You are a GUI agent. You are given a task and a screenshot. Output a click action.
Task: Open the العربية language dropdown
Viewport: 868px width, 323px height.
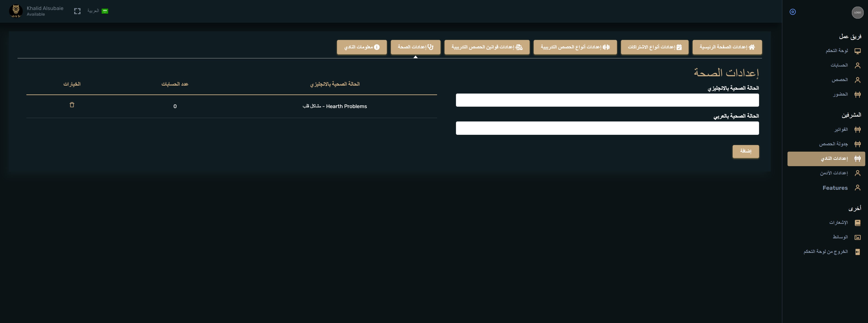tap(93, 11)
